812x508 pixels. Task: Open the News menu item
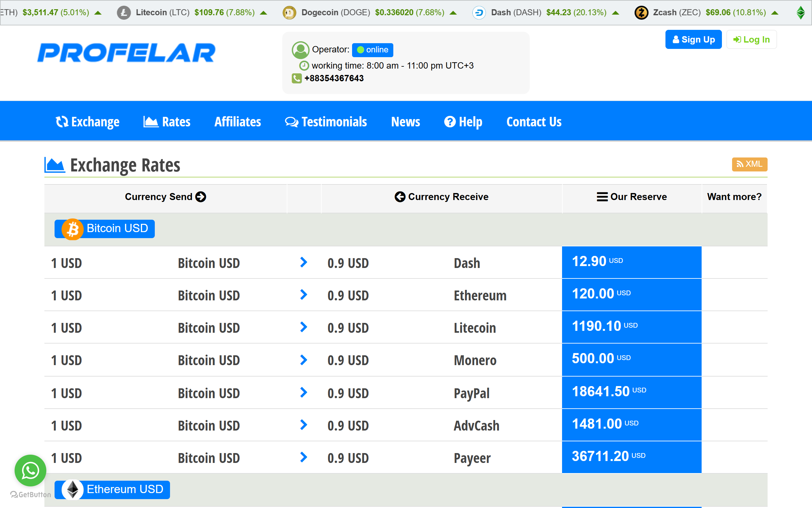pyautogui.click(x=405, y=122)
